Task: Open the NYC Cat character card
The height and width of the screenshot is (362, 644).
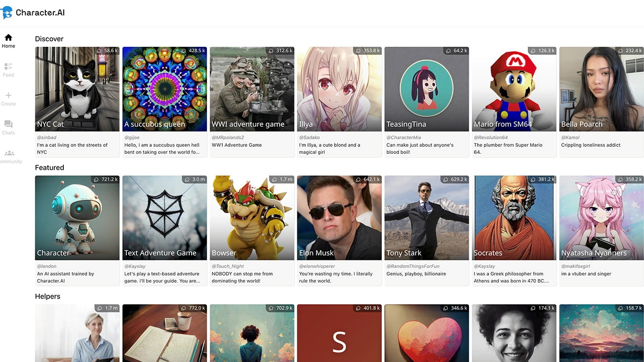Action: point(77,88)
